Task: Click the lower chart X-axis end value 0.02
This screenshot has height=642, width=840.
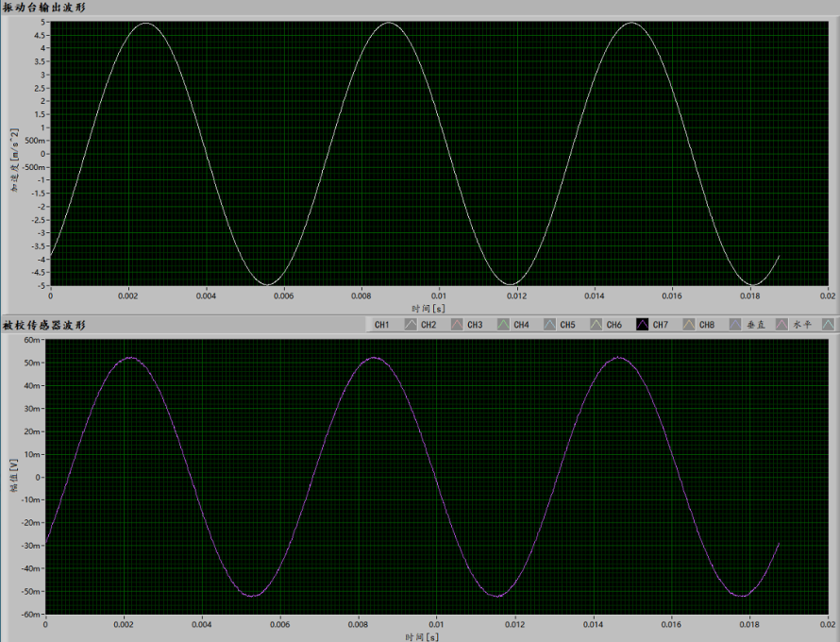Action: [828, 624]
